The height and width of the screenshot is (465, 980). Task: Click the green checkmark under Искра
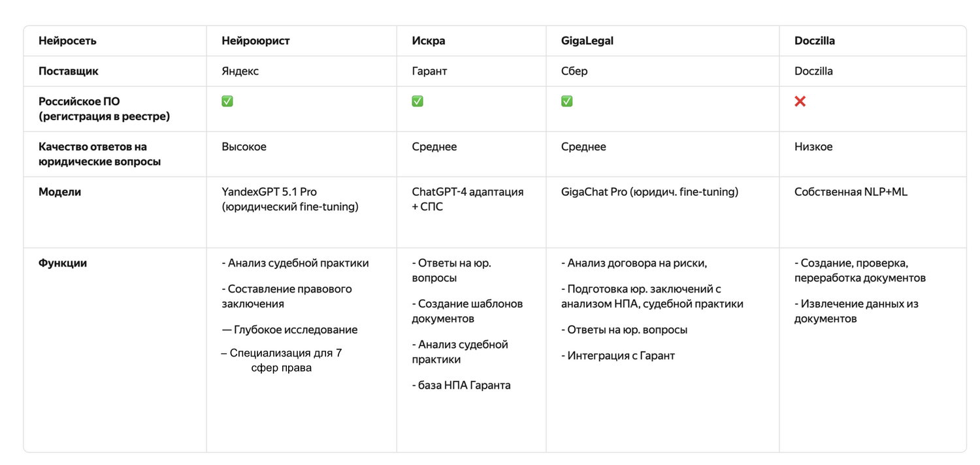pos(417,101)
